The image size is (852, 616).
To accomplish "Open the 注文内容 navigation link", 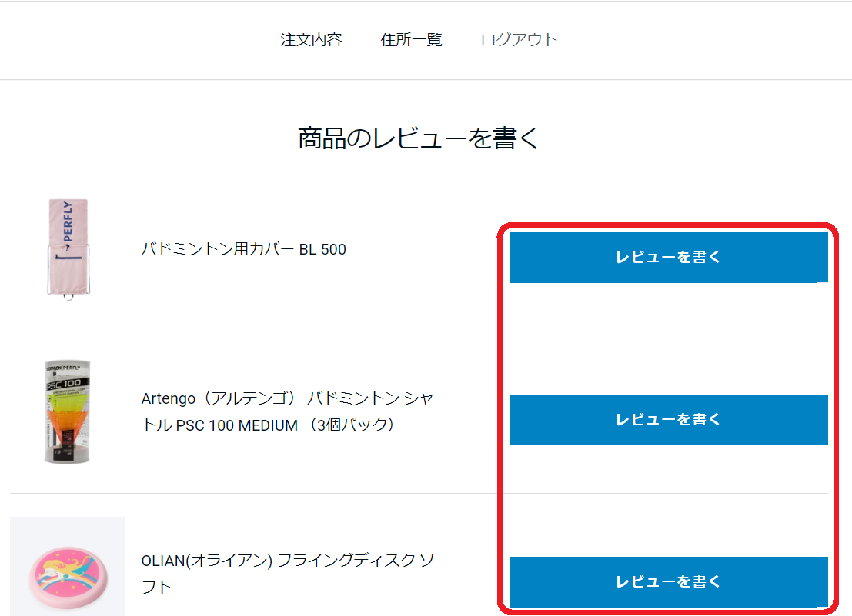I will tap(311, 40).
